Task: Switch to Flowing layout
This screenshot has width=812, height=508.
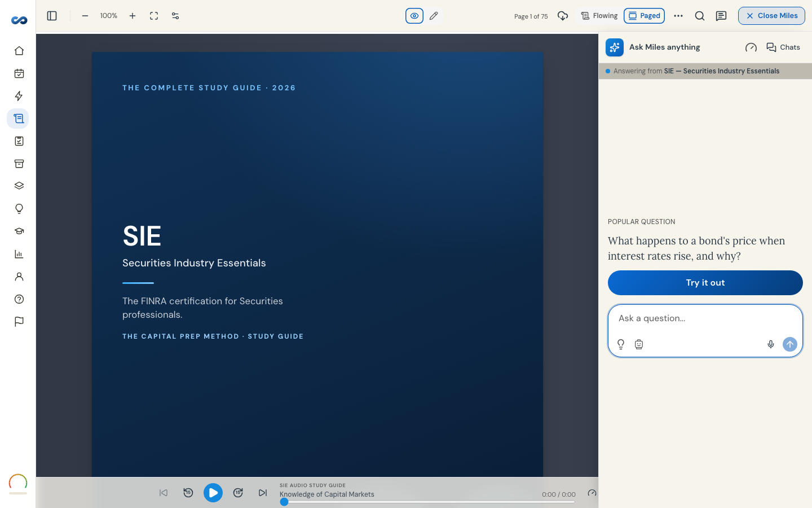Action: [599, 16]
